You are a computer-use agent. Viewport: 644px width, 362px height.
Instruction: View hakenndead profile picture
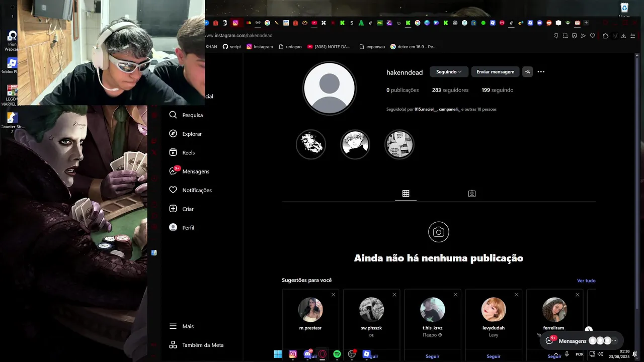[330, 88]
